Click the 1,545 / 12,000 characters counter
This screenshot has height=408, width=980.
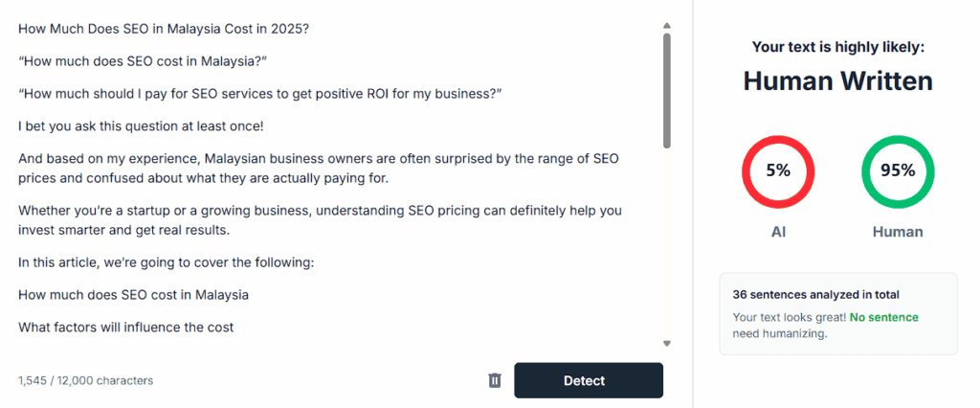coord(85,380)
